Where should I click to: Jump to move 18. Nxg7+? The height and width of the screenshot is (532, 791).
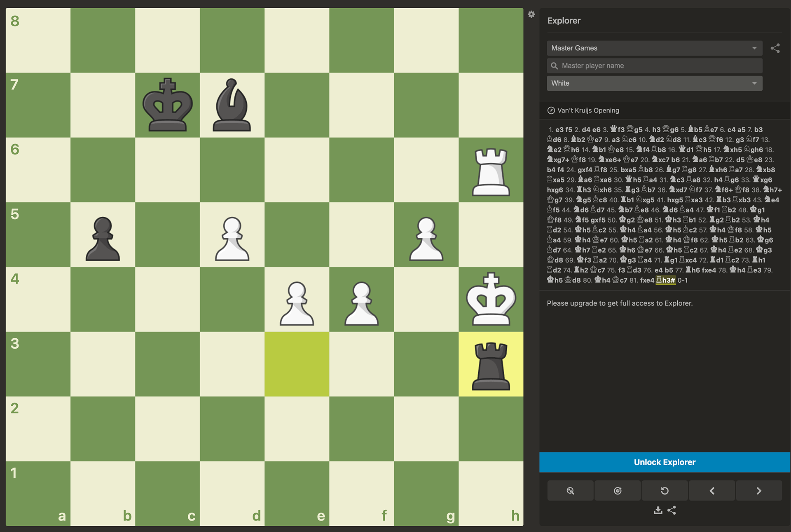click(x=558, y=159)
